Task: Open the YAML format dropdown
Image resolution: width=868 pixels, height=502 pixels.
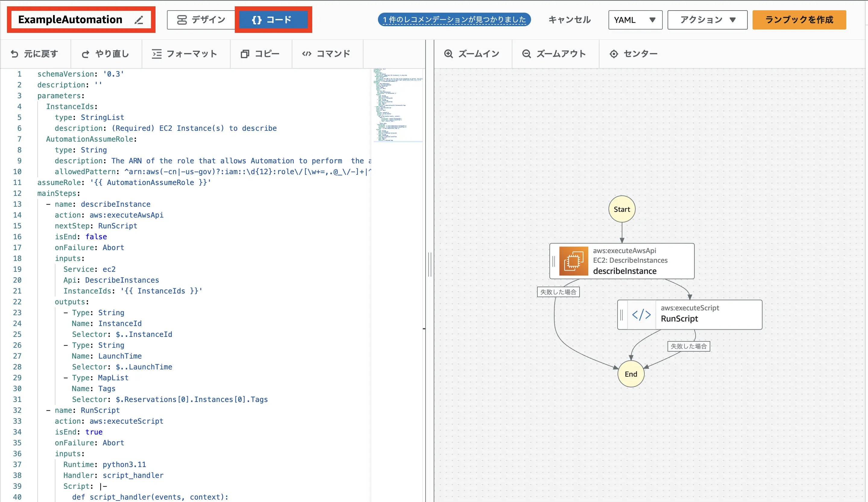Action: [635, 20]
